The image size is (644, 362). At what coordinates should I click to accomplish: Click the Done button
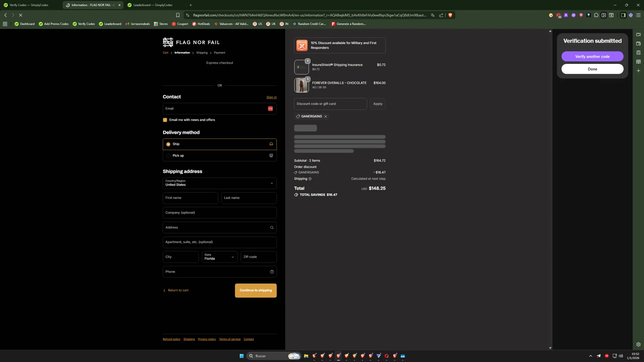(592, 69)
